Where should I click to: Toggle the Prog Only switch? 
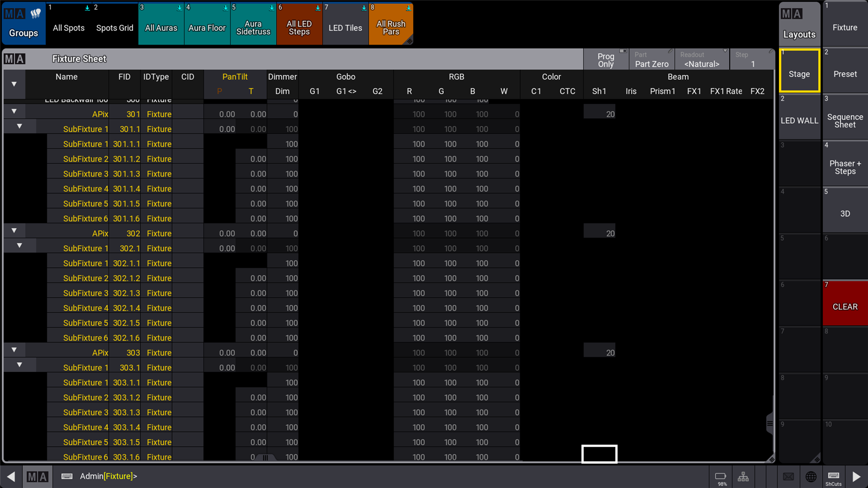pos(606,60)
